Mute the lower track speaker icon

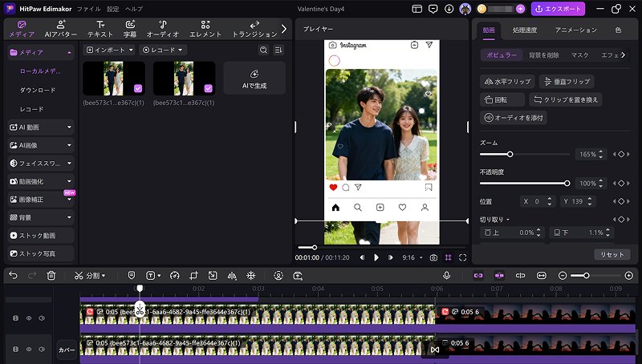point(42,350)
